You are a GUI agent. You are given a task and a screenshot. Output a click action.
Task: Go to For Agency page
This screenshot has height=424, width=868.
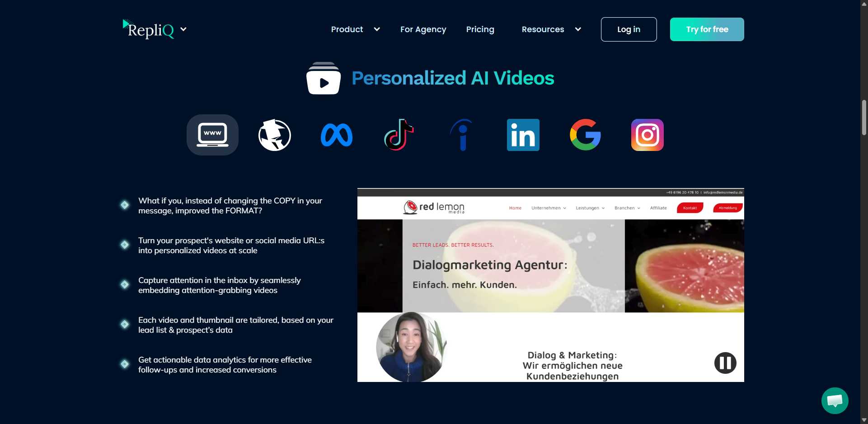click(423, 29)
